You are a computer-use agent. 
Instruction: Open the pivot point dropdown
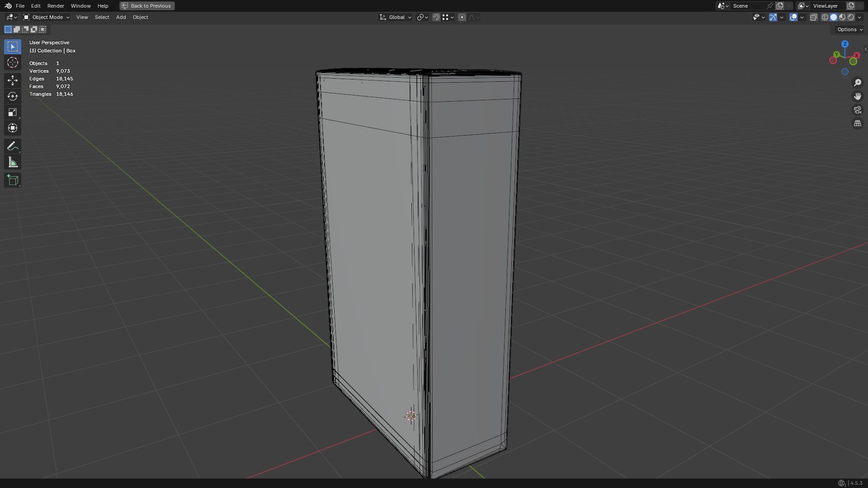(422, 17)
